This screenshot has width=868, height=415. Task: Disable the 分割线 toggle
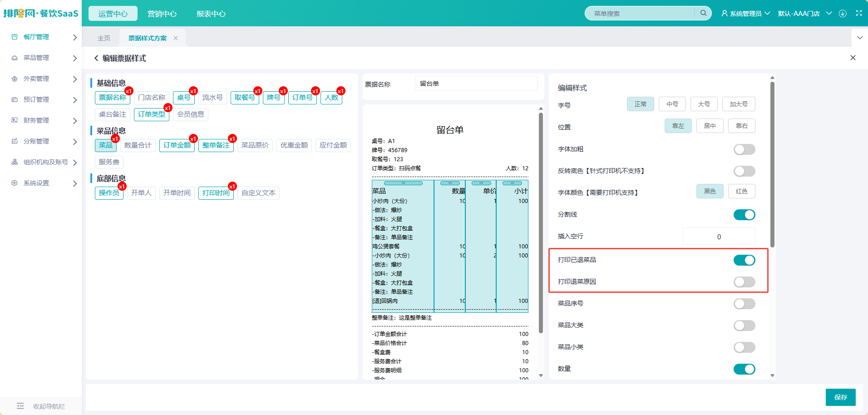pos(745,215)
